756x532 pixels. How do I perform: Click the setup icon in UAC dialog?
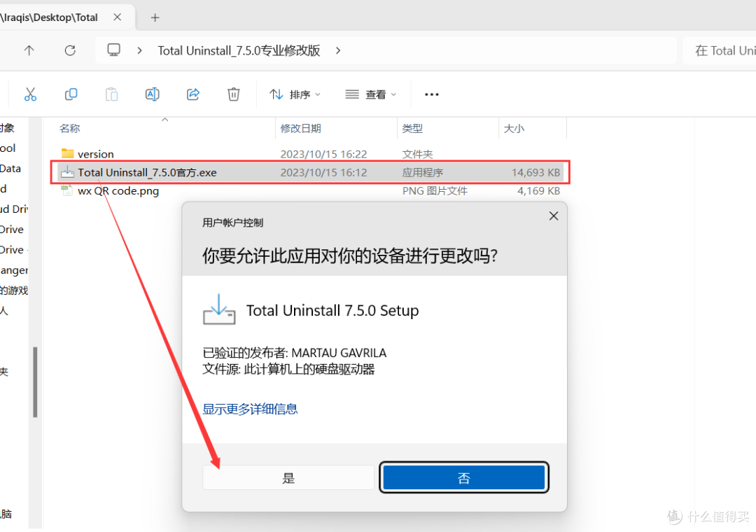click(219, 309)
